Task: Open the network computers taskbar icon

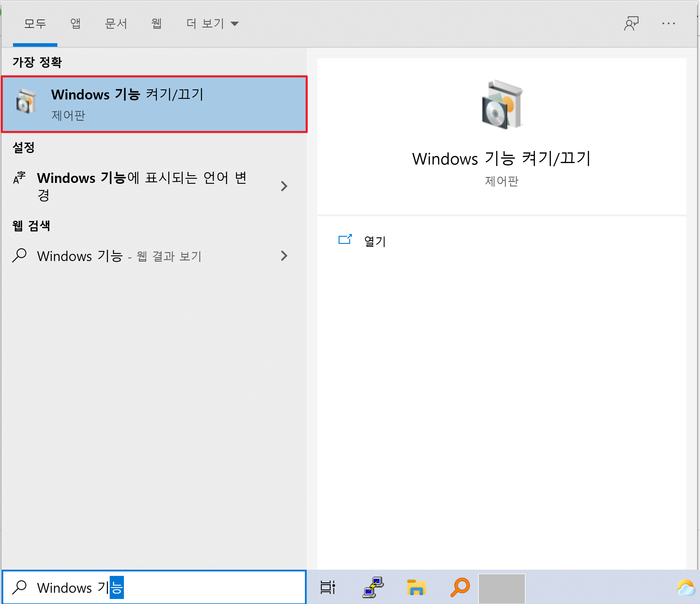Action: 373,587
